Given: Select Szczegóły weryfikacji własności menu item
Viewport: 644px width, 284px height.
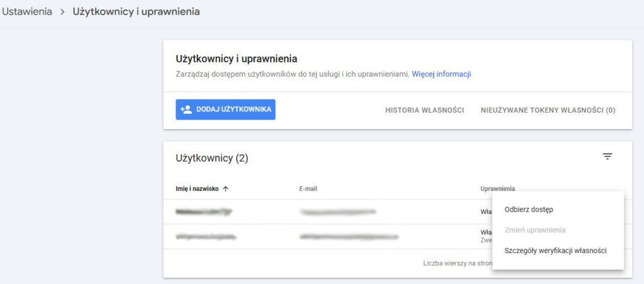Looking at the screenshot, I should click(555, 251).
